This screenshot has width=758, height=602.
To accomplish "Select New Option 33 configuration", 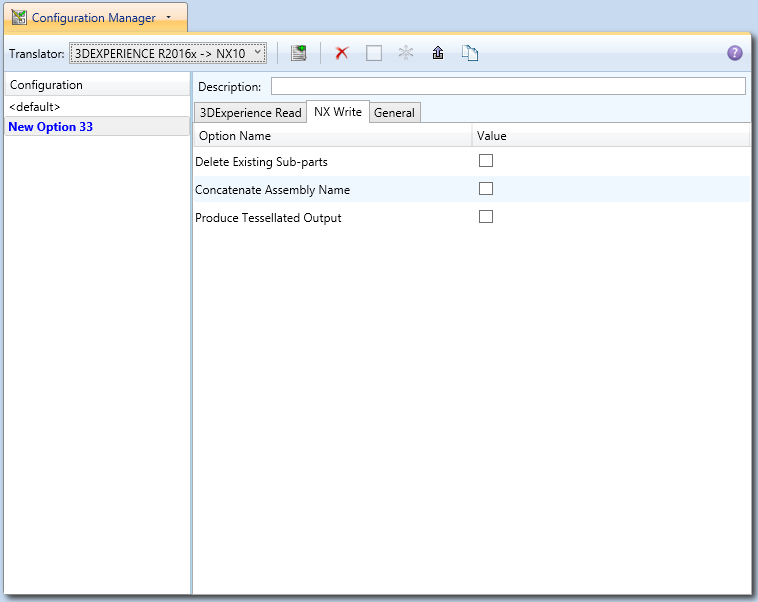I will point(97,127).
